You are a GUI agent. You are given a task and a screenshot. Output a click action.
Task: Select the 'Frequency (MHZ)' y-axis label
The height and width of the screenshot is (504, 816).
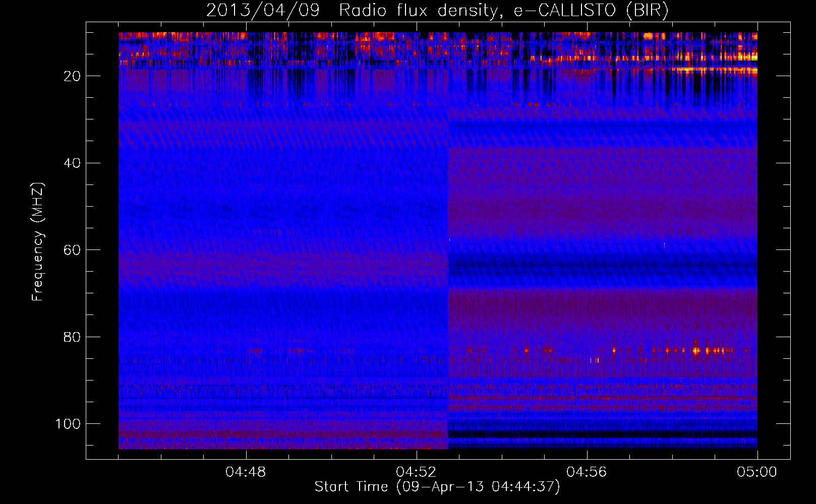(38, 242)
